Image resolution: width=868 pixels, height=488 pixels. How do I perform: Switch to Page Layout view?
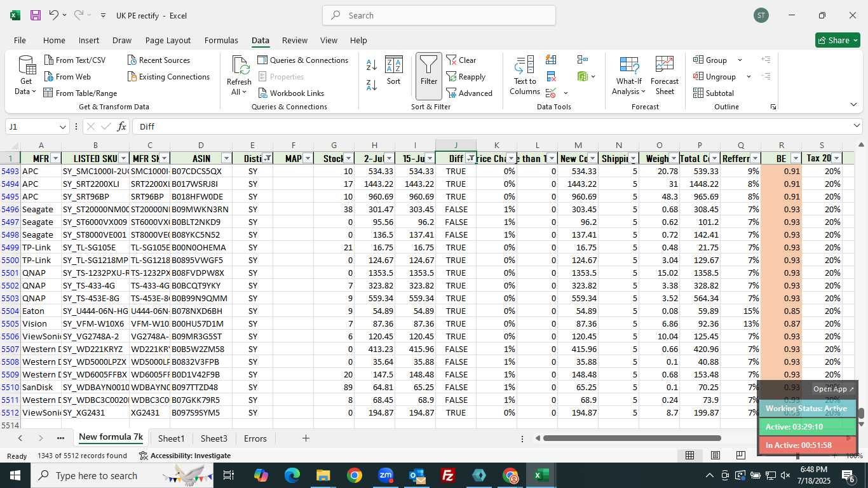pyautogui.click(x=715, y=455)
